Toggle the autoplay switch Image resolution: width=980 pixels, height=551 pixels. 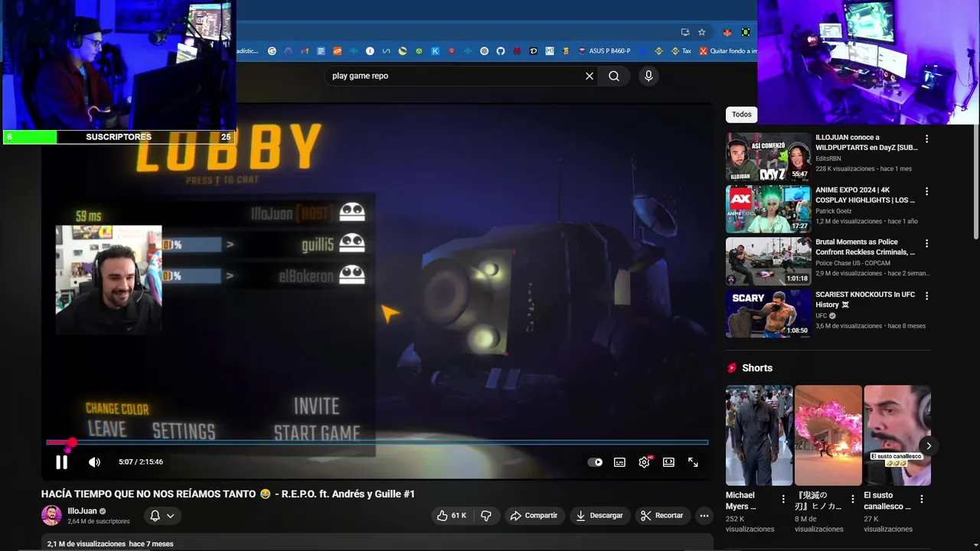pyautogui.click(x=595, y=462)
